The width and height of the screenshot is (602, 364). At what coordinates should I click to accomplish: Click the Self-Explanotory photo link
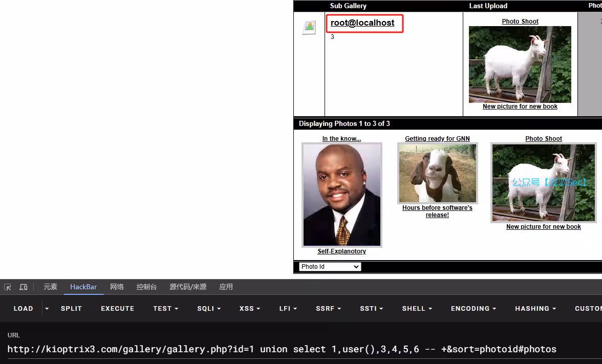(341, 251)
